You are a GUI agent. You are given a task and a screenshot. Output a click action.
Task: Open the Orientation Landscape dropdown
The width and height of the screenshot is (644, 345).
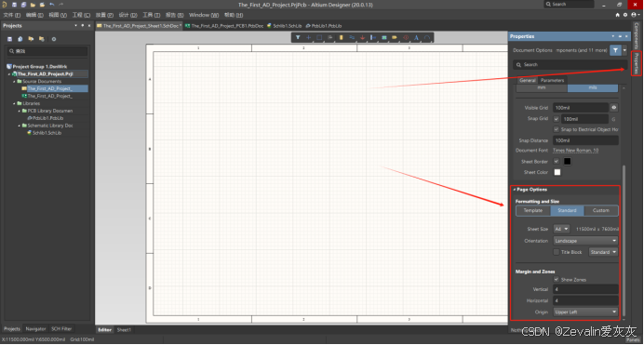585,241
